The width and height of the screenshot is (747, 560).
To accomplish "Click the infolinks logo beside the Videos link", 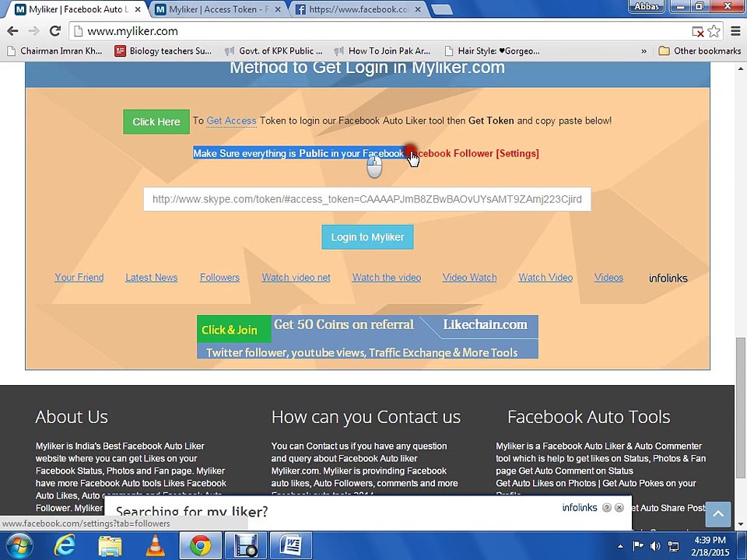I will [668, 278].
